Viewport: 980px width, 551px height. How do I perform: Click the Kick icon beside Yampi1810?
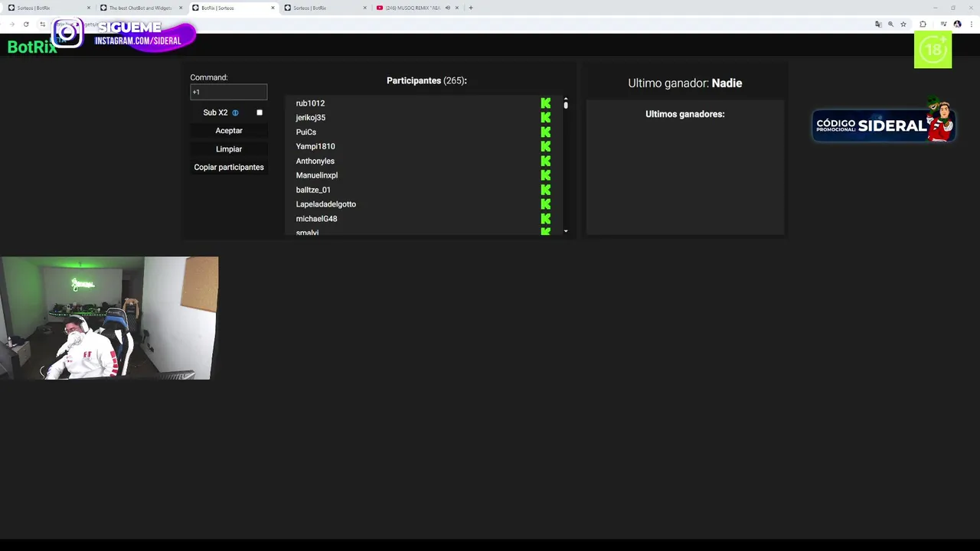pos(546,146)
